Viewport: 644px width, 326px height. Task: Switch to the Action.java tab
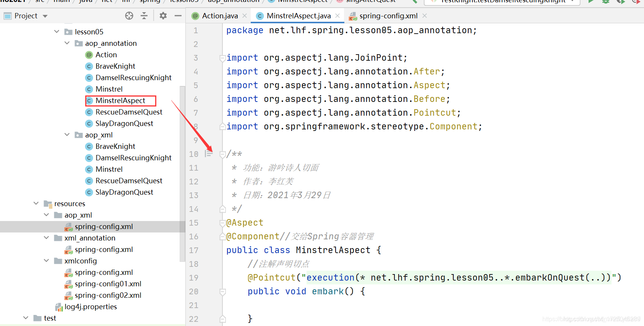[219, 16]
